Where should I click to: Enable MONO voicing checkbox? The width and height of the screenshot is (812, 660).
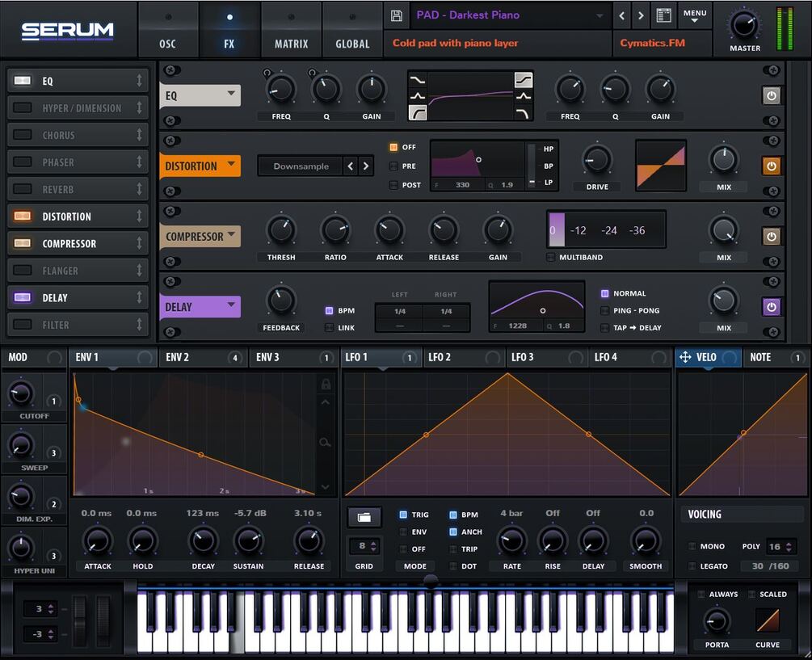pos(692,546)
